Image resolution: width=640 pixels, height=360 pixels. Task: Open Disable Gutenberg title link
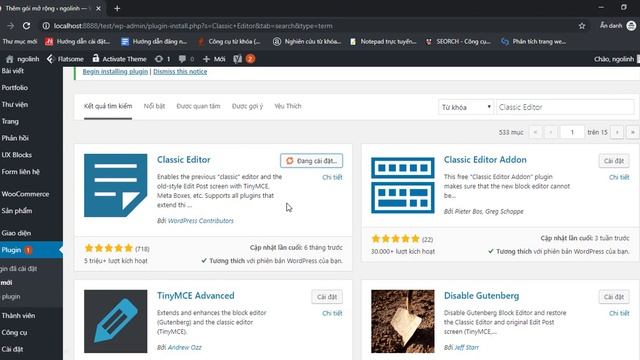tap(482, 296)
